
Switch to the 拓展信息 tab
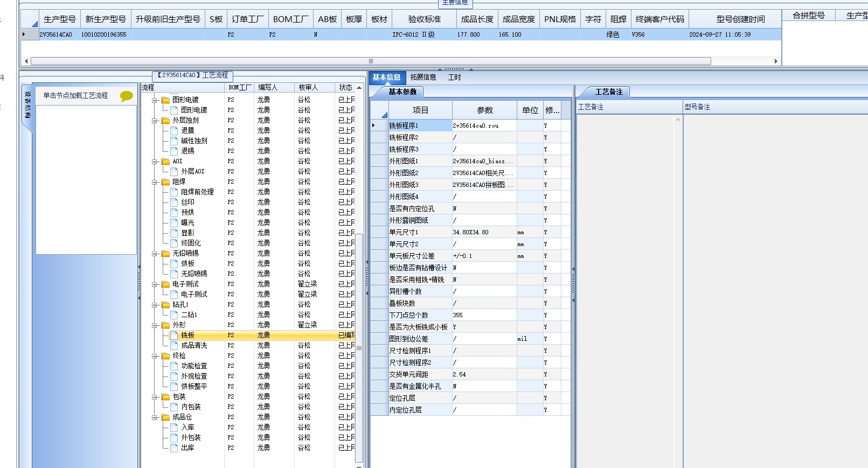click(423, 78)
